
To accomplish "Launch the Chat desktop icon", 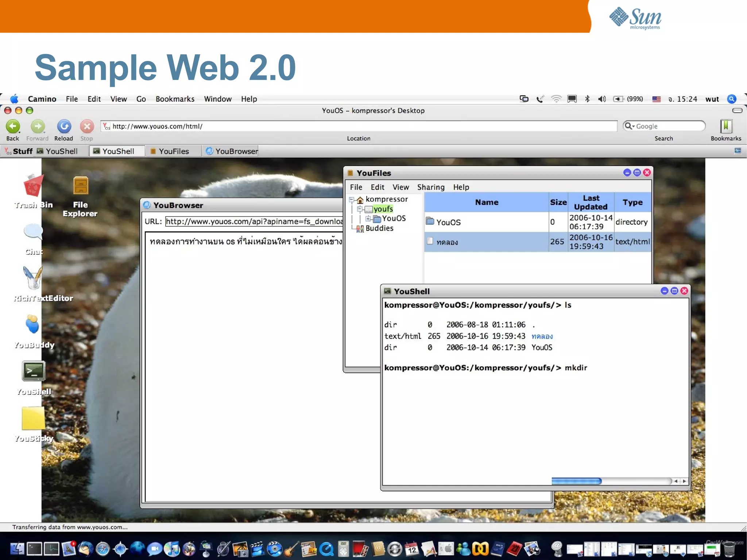I will [x=33, y=232].
